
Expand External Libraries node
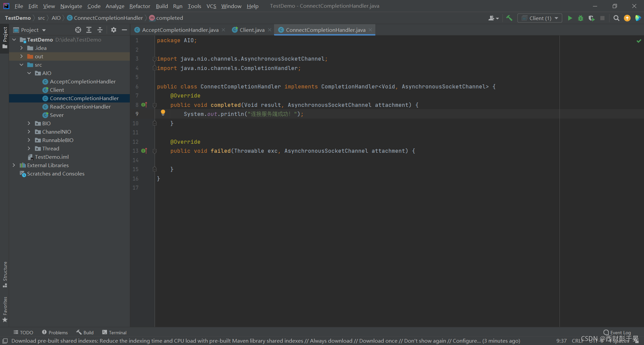click(14, 165)
